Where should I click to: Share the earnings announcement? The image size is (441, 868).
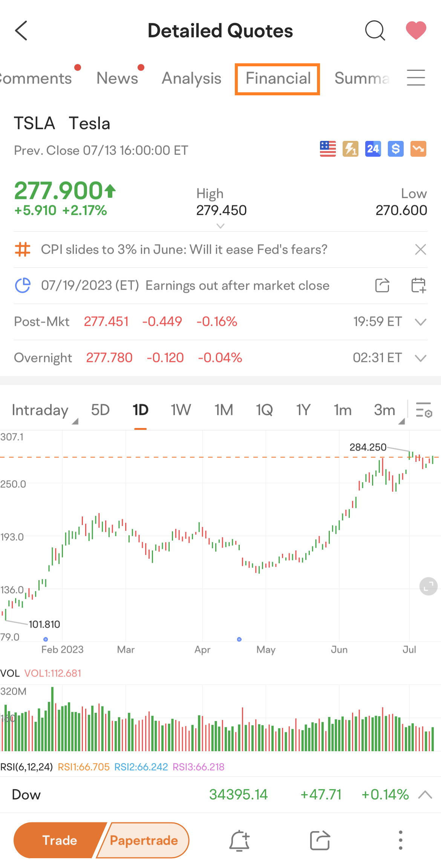tap(382, 286)
